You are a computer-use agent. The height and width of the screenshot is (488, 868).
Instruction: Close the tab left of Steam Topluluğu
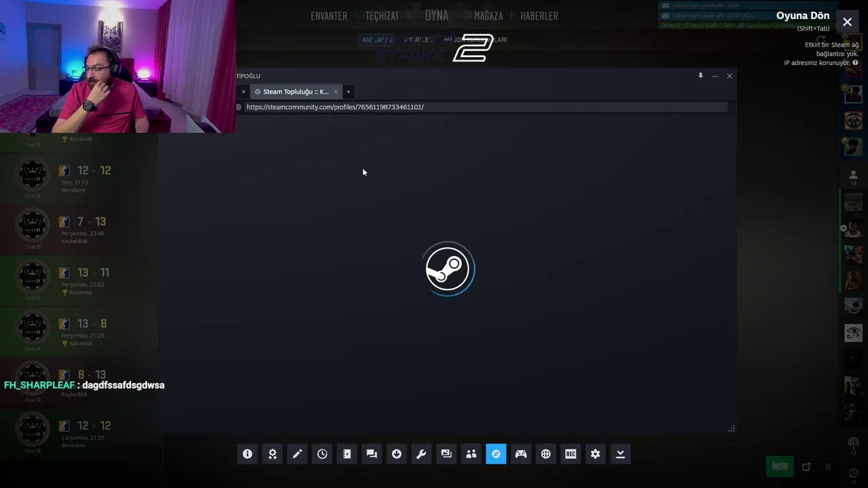243,91
